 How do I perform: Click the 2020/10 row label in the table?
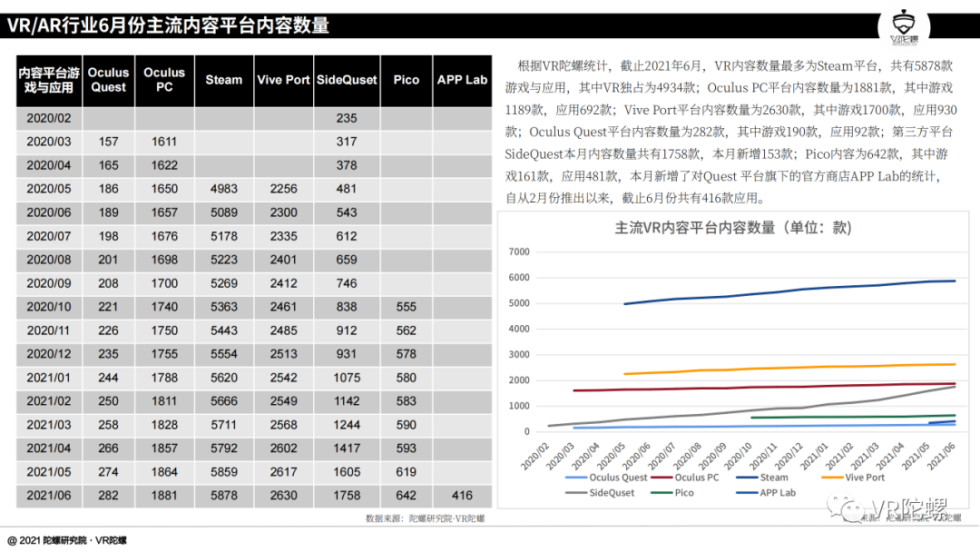49,307
